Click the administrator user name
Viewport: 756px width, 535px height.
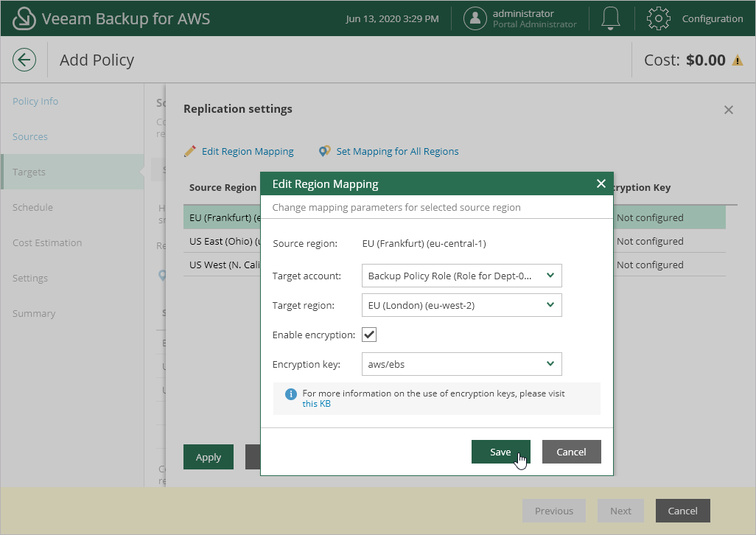pyautogui.click(x=523, y=13)
